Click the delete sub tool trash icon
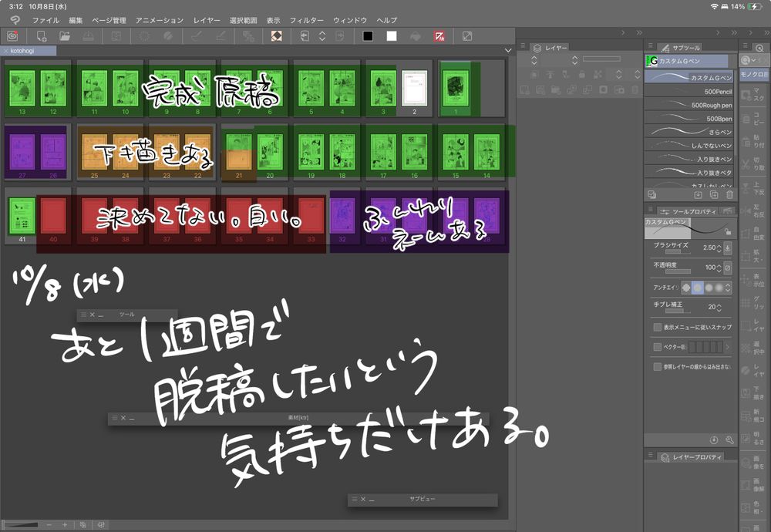Image resolution: width=771 pixels, height=532 pixels. coord(729,195)
